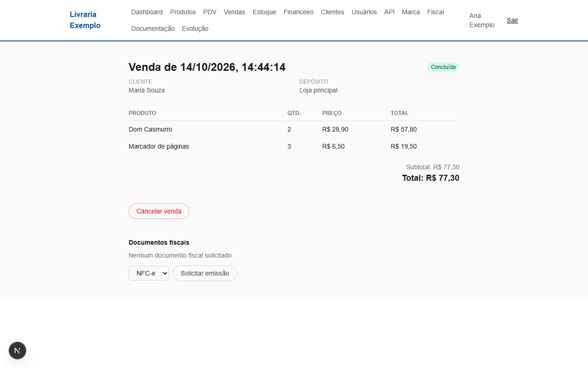Click the Loja principal deposit value
The height and width of the screenshot is (368, 588).
[x=318, y=90]
